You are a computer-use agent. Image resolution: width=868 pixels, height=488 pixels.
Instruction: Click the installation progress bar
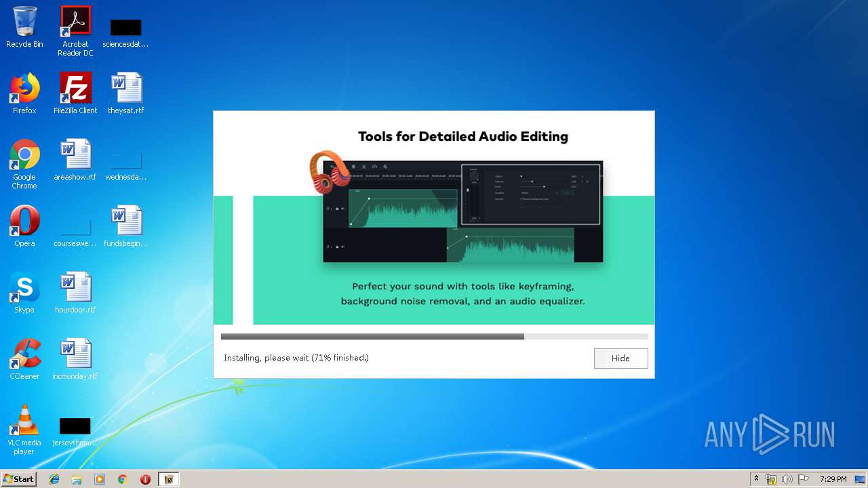434,336
